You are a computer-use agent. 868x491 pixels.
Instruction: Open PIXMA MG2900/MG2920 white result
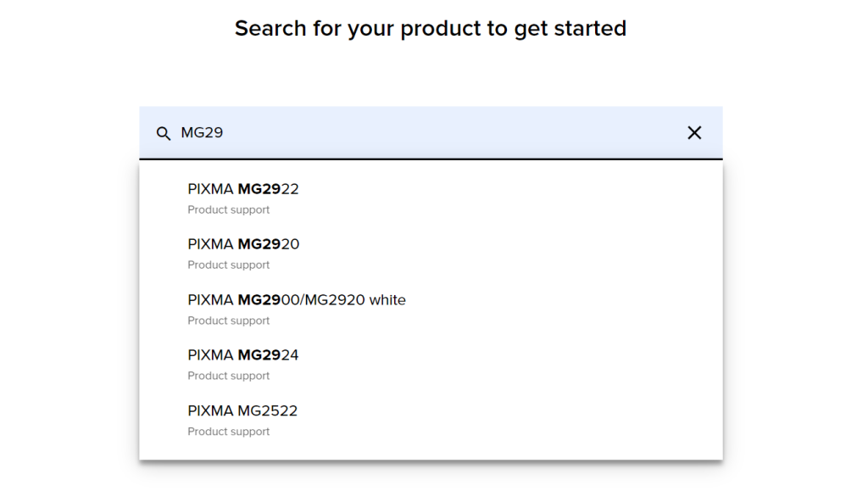(x=431, y=309)
